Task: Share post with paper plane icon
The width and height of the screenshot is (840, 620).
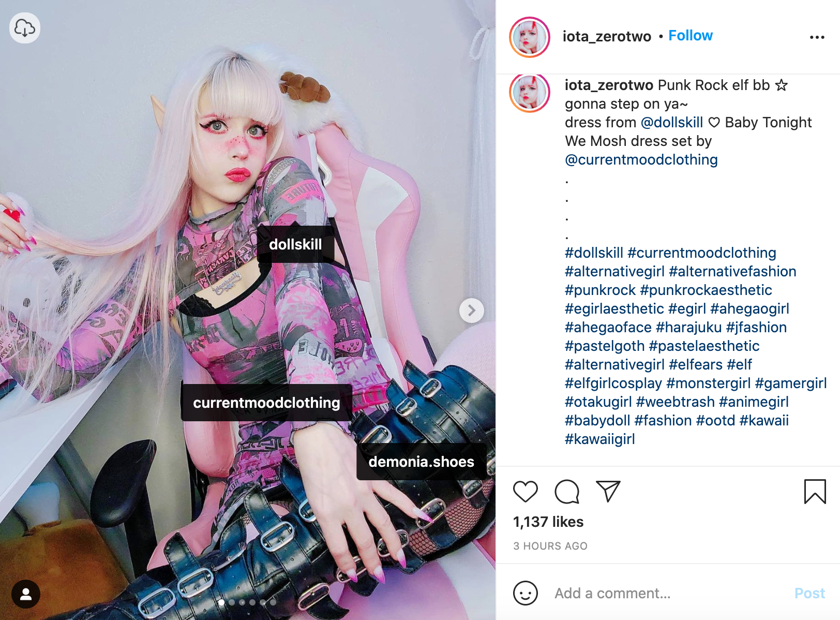Action: [608, 491]
